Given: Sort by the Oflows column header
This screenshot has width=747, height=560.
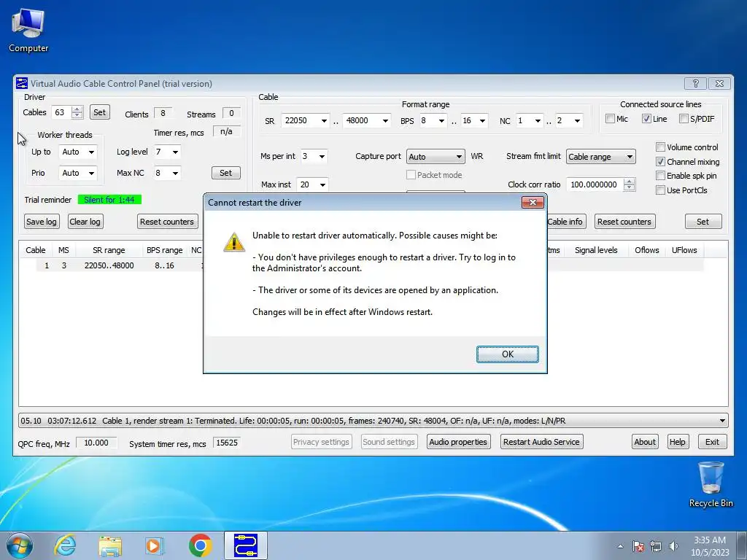Looking at the screenshot, I should [x=646, y=250].
